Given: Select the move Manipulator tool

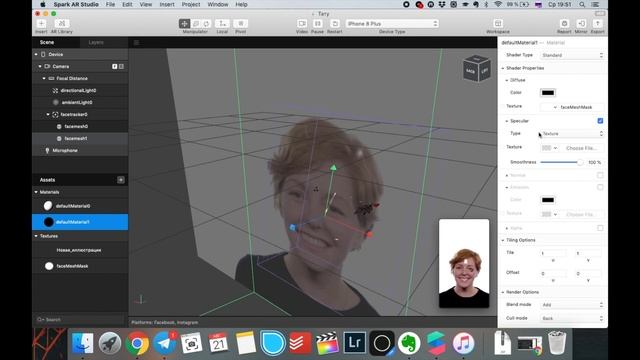Looking at the screenshot, I should pyautogui.click(x=184, y=24).
